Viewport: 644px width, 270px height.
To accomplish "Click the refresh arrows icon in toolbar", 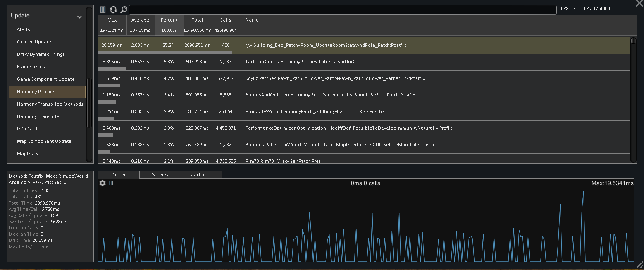I will (x=113, y=10).
